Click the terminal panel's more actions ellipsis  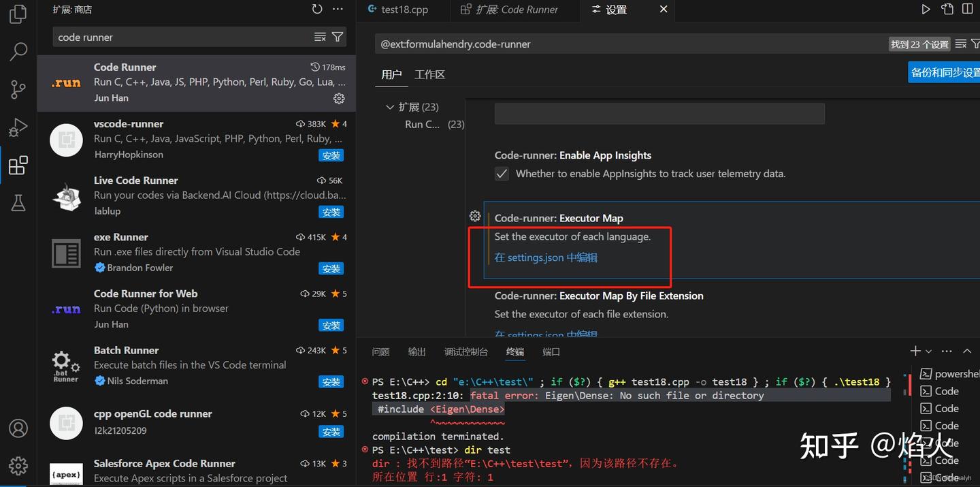(x=946, y=351)
